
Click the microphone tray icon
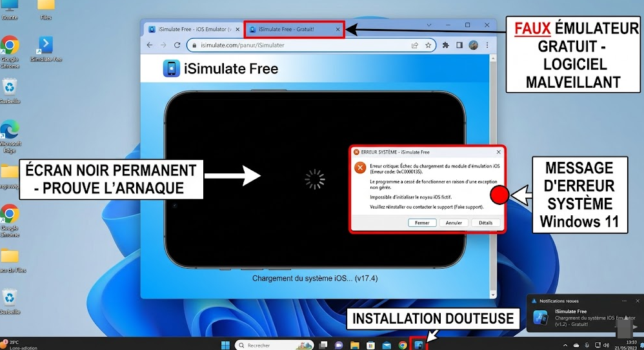click(x=587, y=345)
